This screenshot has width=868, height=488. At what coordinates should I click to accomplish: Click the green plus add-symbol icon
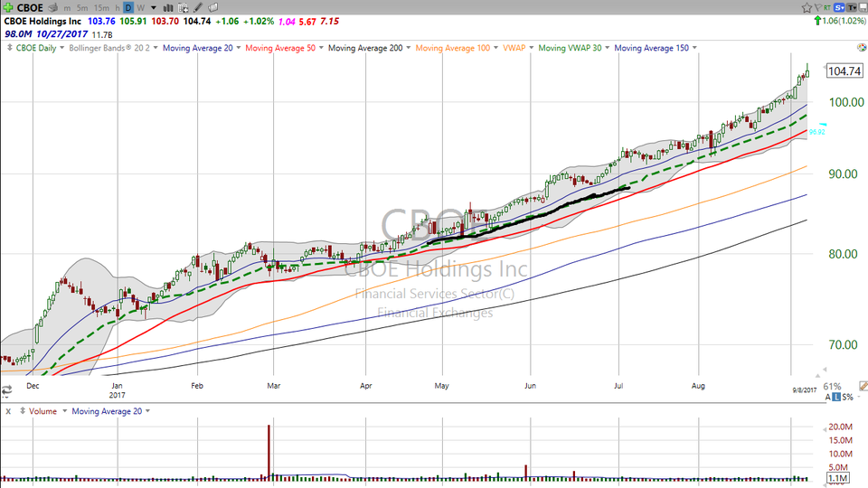pyautogui.click(x=8, y=8)
